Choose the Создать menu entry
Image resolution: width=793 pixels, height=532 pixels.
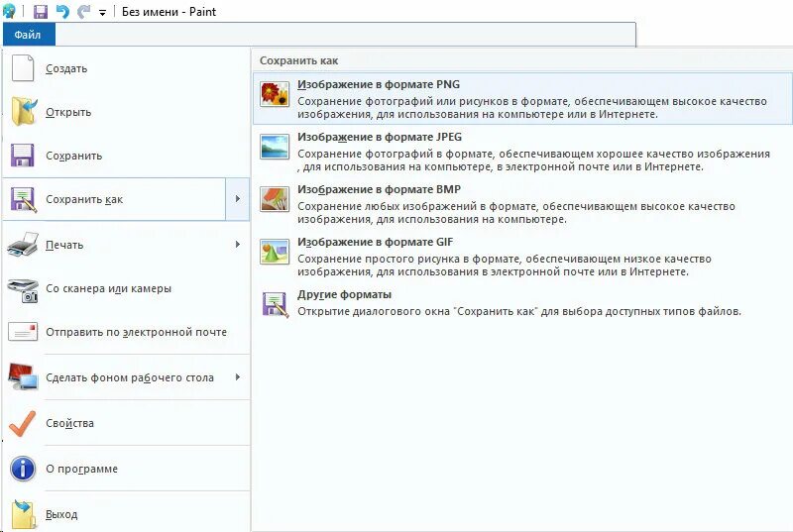[127, 68]
